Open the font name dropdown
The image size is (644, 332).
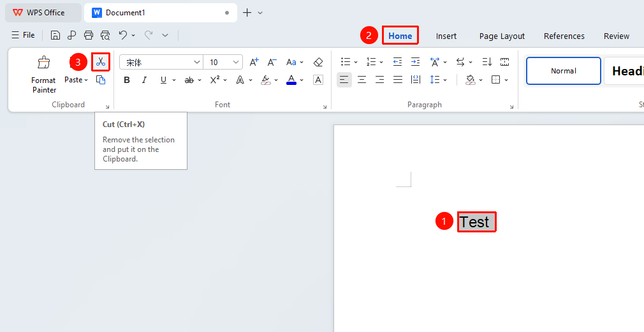click(197, 62)
